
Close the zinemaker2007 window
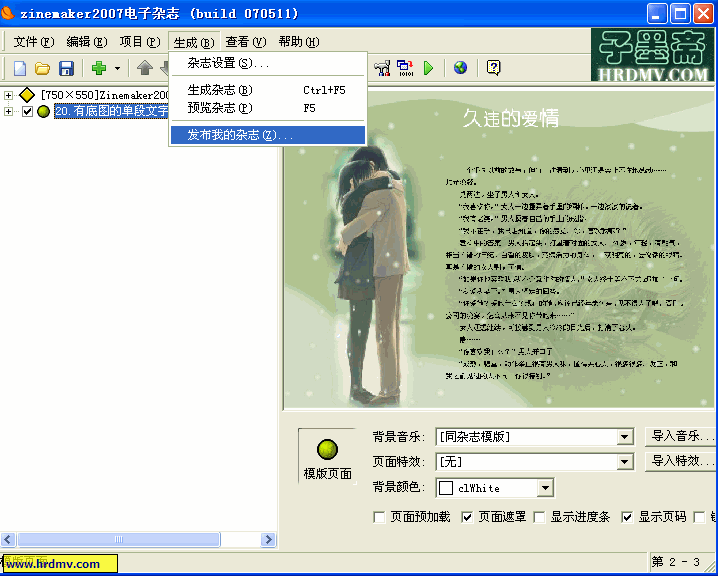click(703, 13)
